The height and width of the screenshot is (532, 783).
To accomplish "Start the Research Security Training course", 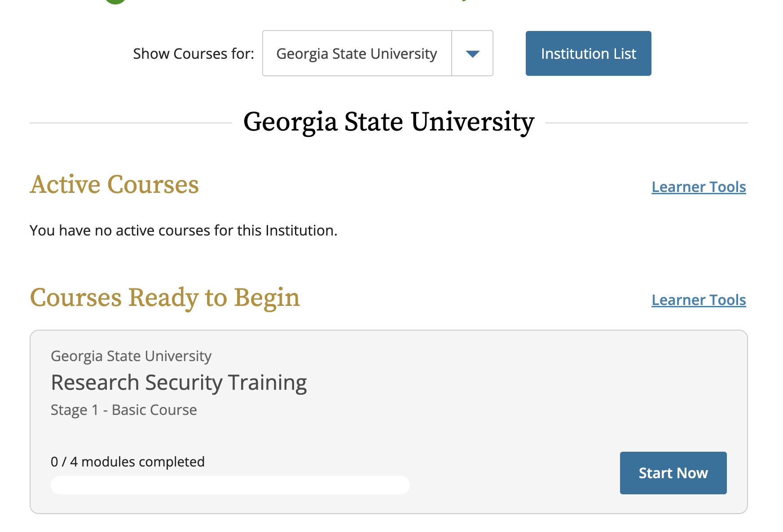I will pyautogui.click(x=673, y=473).
